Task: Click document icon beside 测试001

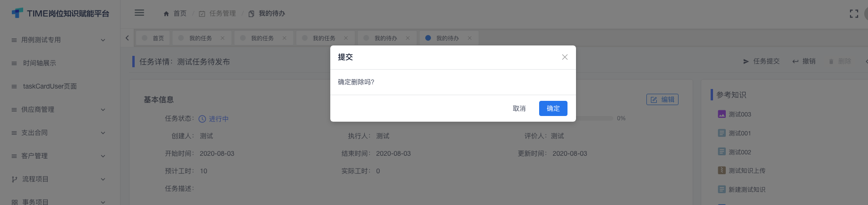Action: click(722, 133)
